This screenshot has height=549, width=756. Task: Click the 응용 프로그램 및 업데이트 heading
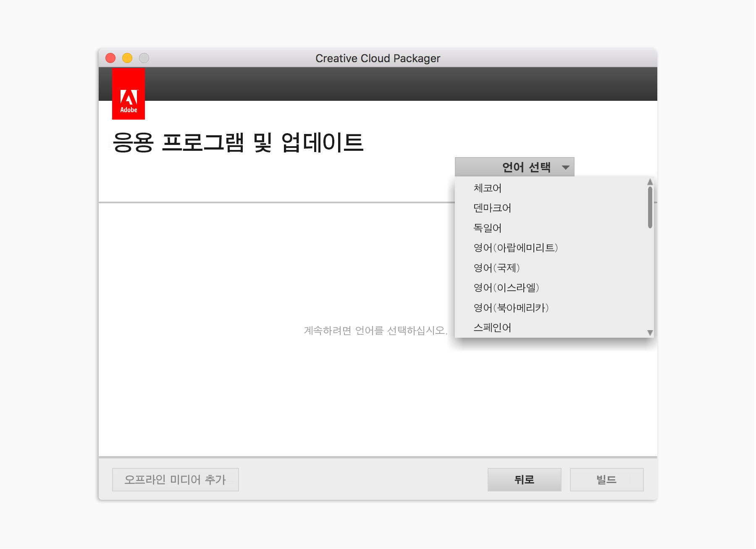pos(238,142)
